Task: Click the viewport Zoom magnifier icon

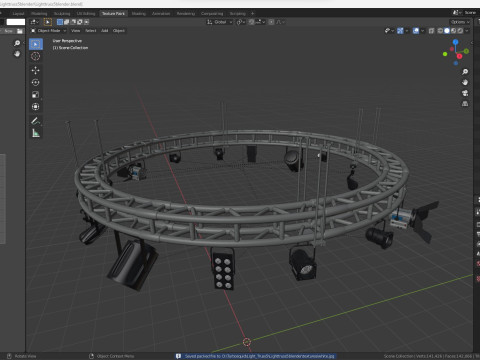Action: pyautogui.click(x=465, y=72)
